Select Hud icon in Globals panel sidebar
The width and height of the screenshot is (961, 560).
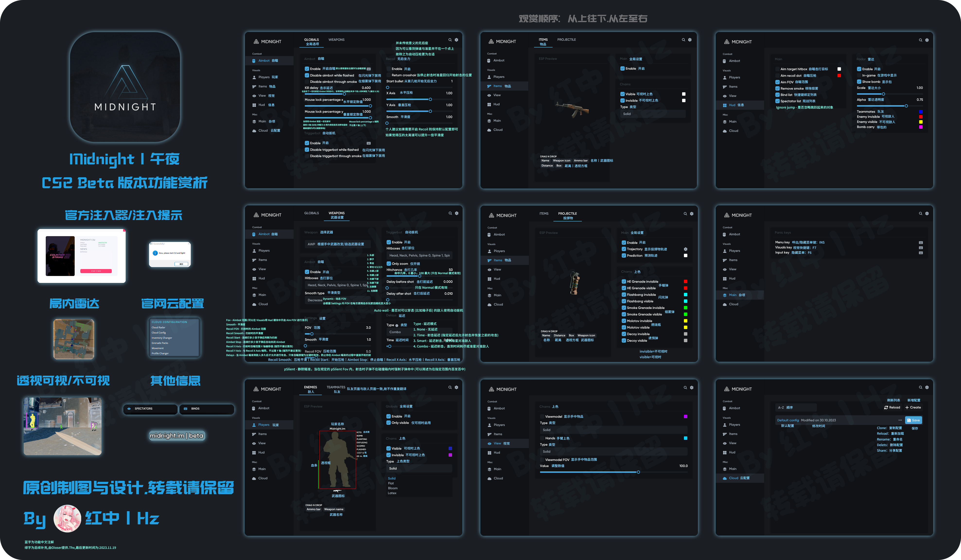pyautogui.click(x=254, y=105)
